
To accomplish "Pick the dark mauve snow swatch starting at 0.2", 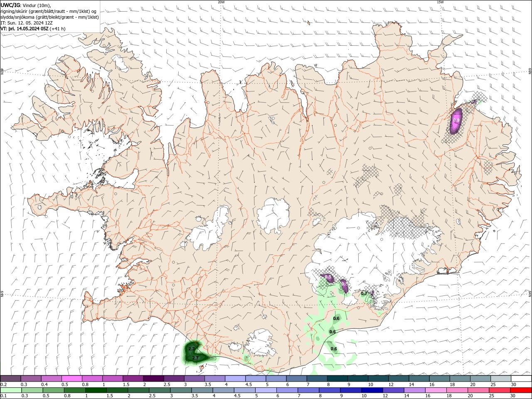I will (x=10, y=379).
